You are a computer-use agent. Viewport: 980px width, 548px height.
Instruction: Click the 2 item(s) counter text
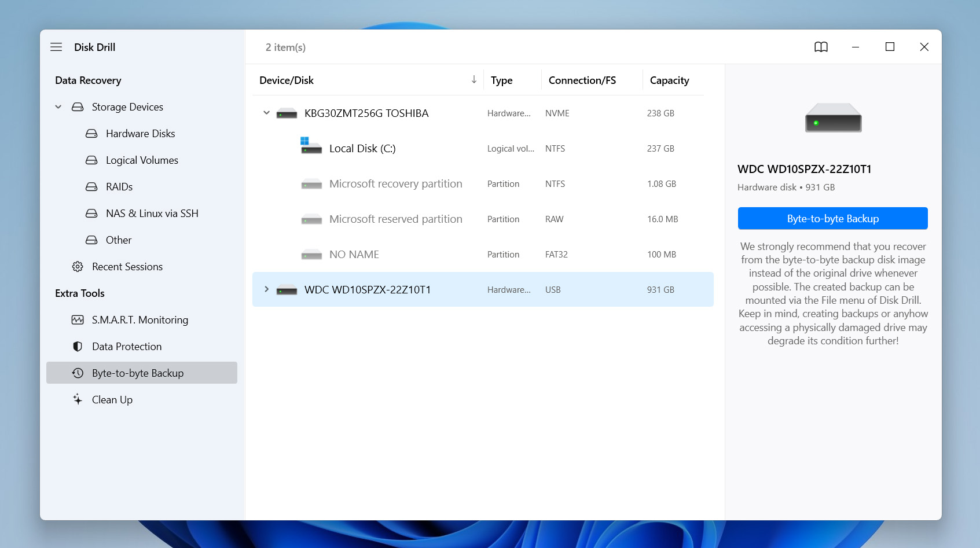[x=285, y=47]
